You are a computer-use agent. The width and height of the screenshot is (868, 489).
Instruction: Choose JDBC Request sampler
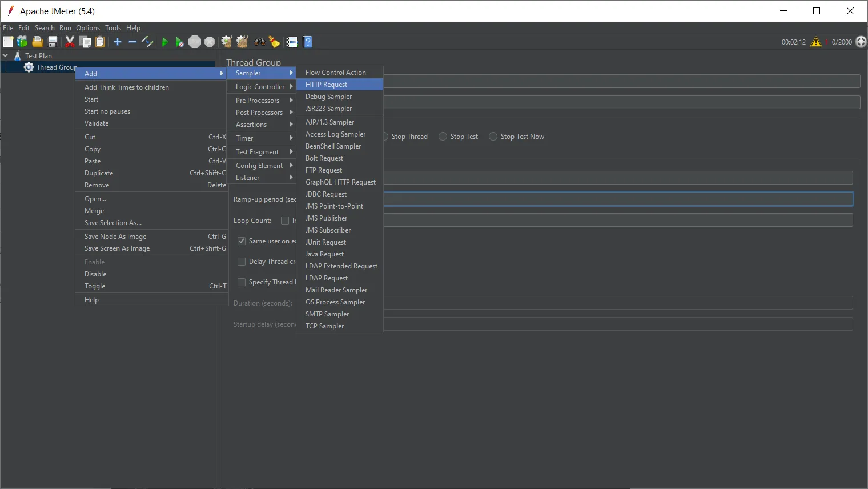(x=340, y=194)
